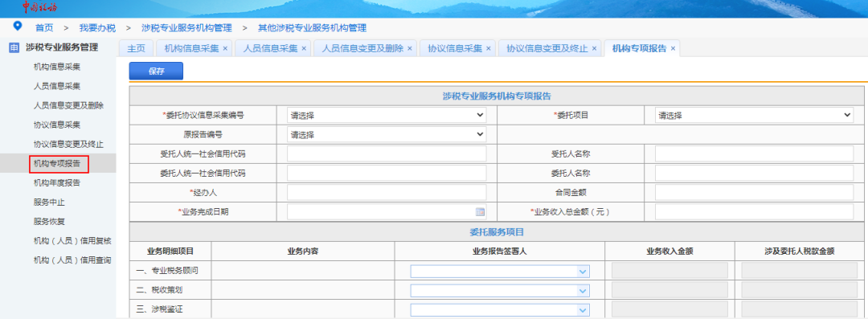The image size is (868, 319).
Task: Click the 委托服务项目 section heading
Action: [x=497, y=231]
